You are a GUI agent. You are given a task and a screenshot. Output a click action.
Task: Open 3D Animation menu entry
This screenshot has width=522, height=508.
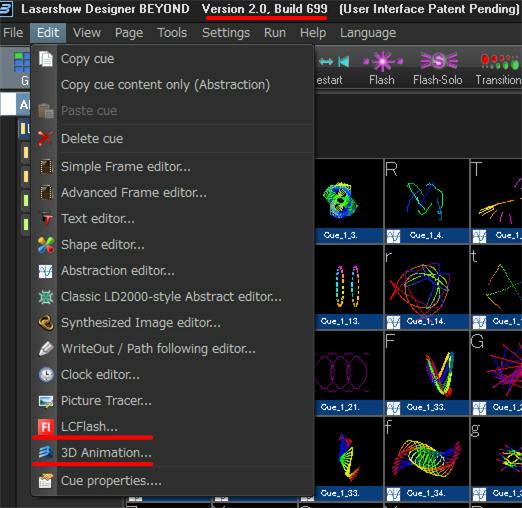[173, 452]
